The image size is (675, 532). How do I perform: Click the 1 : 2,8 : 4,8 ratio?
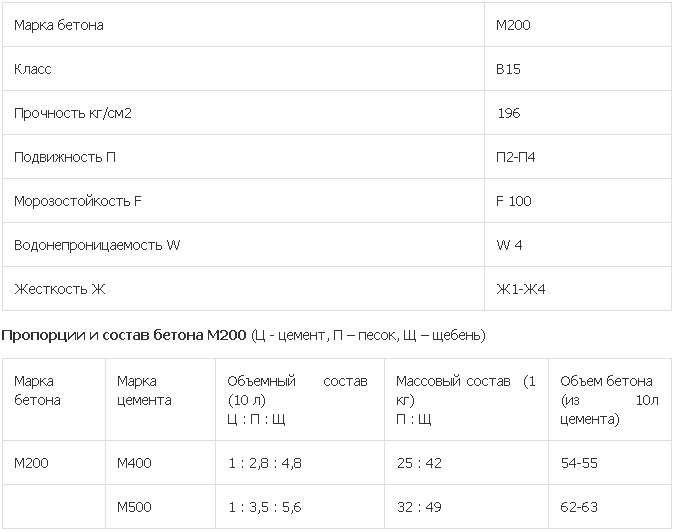point(265,463)
